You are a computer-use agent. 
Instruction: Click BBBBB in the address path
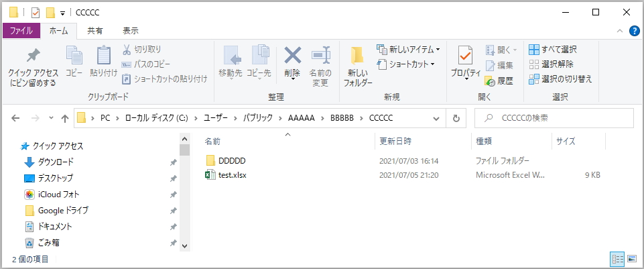[342, 119]
